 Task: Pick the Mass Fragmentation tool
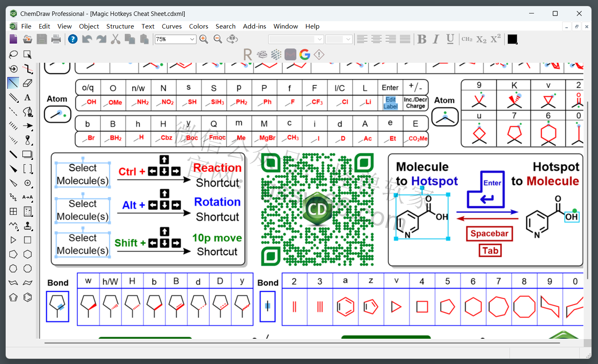27,68
